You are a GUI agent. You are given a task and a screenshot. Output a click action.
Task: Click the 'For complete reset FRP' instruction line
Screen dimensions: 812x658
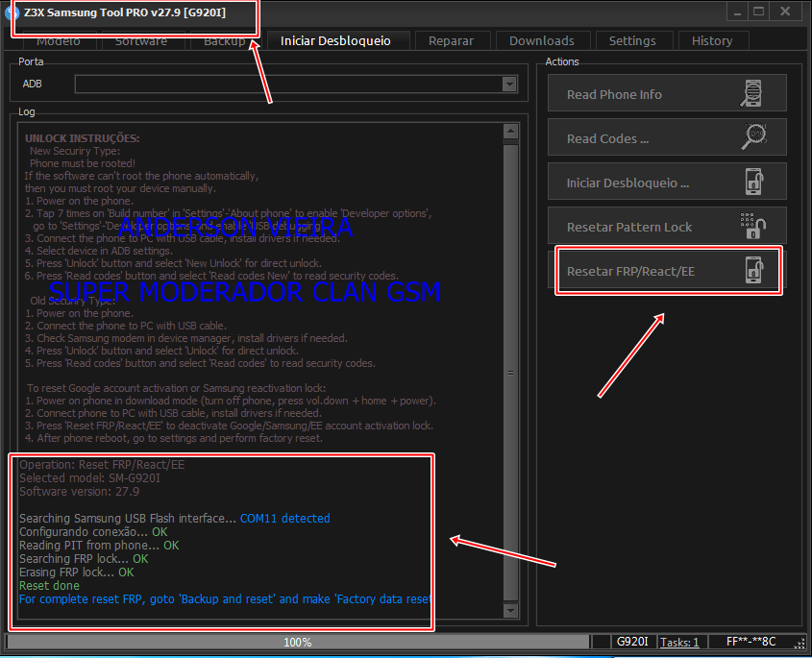click(225, 599)
